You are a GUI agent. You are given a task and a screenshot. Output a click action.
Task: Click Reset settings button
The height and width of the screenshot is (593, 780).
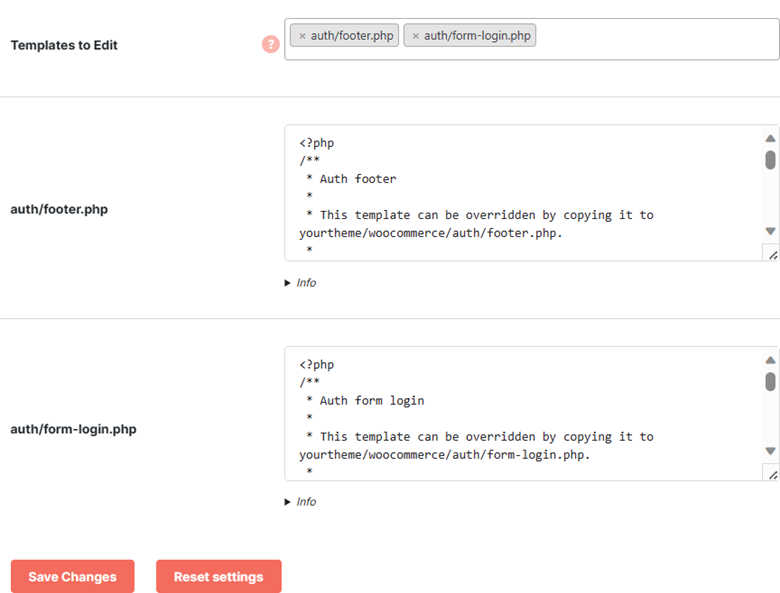click(219, 576)
